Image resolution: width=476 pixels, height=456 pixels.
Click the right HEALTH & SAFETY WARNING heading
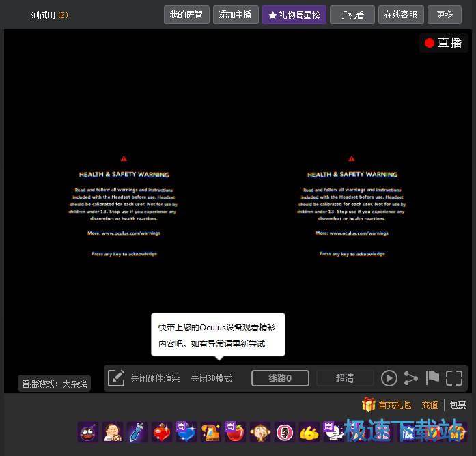[352, 175]
